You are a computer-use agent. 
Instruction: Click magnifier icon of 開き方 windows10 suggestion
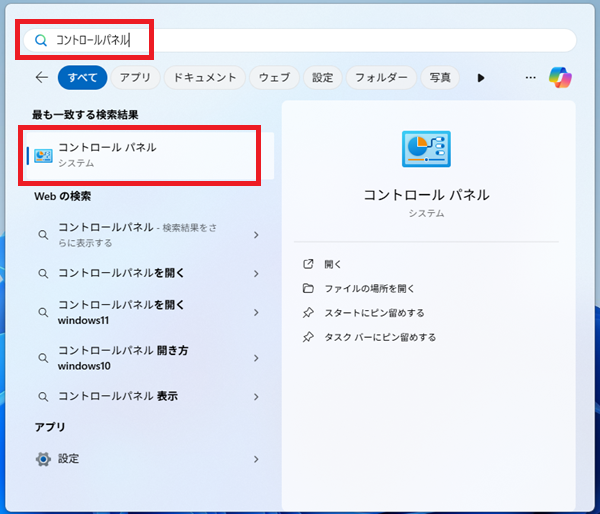point(43,358)
